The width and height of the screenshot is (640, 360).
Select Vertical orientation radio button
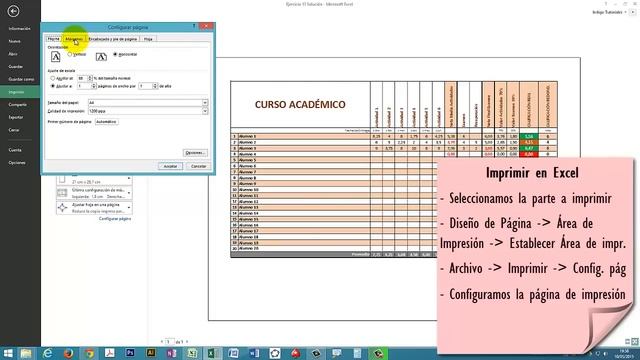[x=70, y=54]
